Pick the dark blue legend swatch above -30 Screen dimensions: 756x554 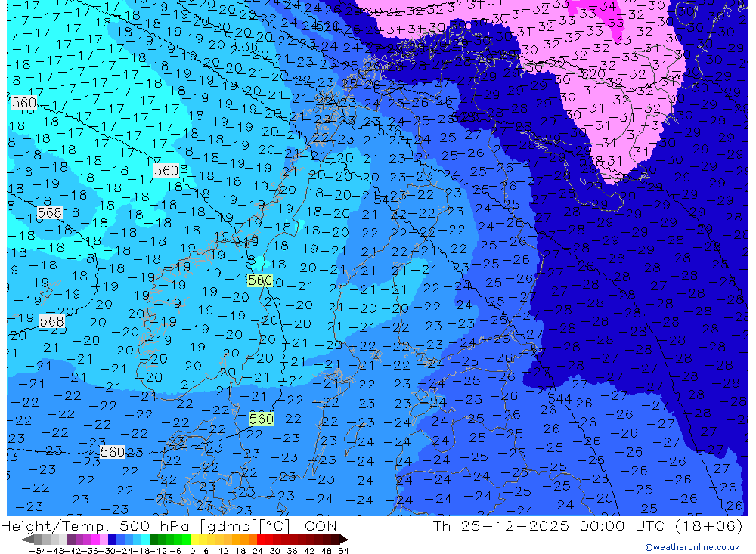tap(112, 539)
